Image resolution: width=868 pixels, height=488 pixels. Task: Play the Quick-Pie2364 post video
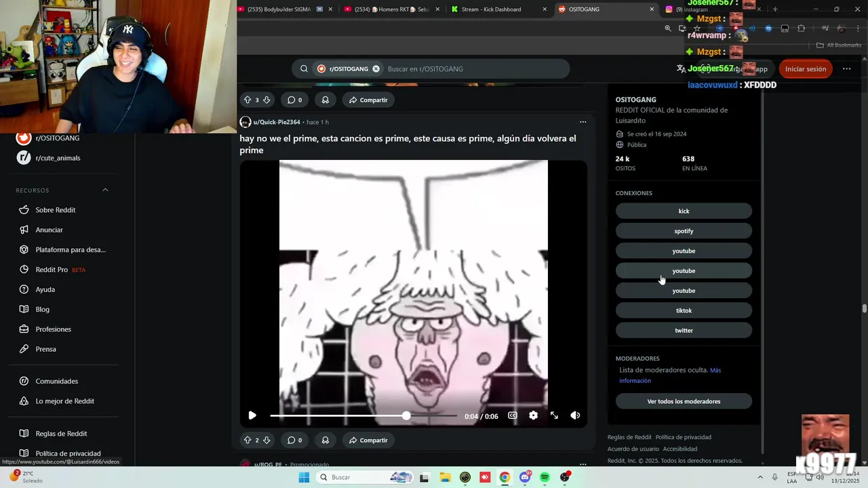[252, 415]
